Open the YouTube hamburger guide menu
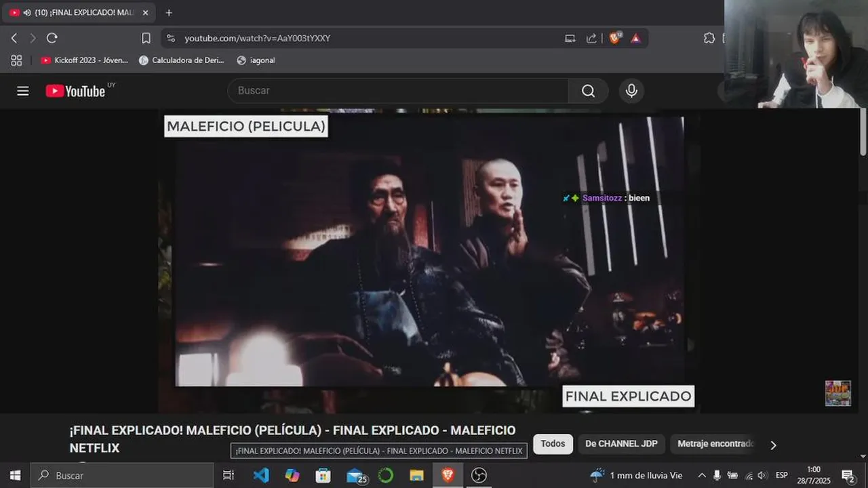 click(x=23, y=91)
